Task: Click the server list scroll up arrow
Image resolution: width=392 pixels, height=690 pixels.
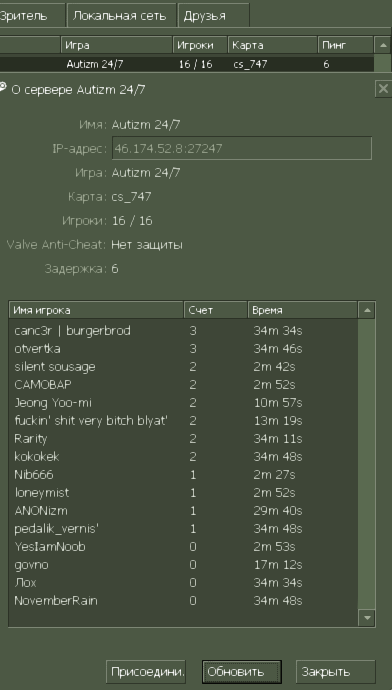Action: click(382, 45)
